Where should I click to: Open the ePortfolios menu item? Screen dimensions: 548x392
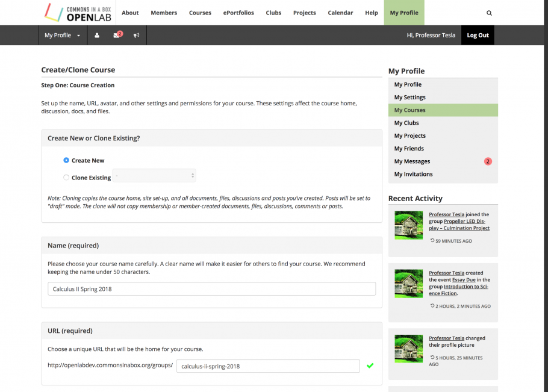238,13
